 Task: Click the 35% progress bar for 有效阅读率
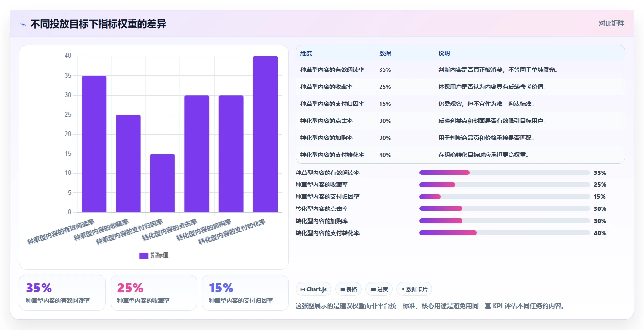[x=505, y=173]
